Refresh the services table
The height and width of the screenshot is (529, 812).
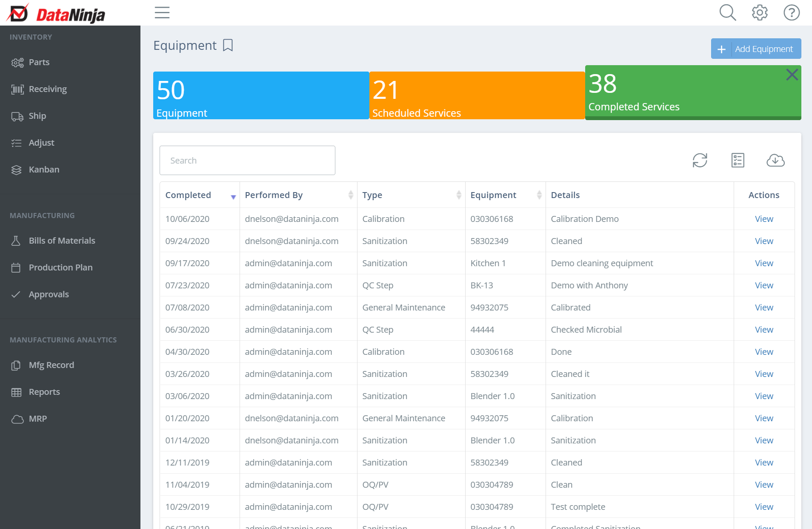(x=700, y=161)
